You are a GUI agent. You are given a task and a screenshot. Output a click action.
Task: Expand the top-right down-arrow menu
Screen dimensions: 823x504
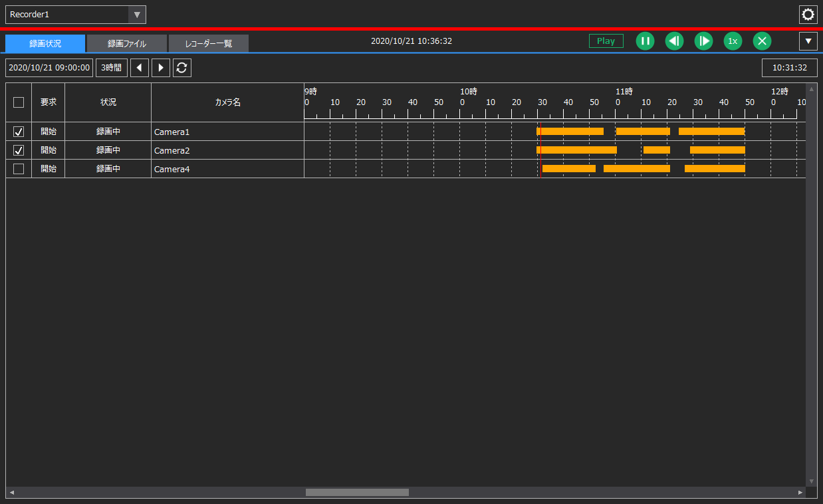pyautogui.click(x=808, y=41)
